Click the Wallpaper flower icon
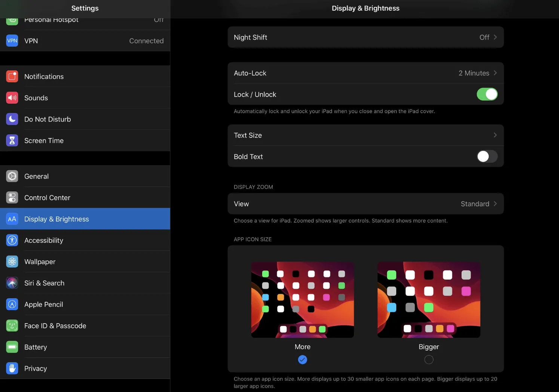 (12, 261)
